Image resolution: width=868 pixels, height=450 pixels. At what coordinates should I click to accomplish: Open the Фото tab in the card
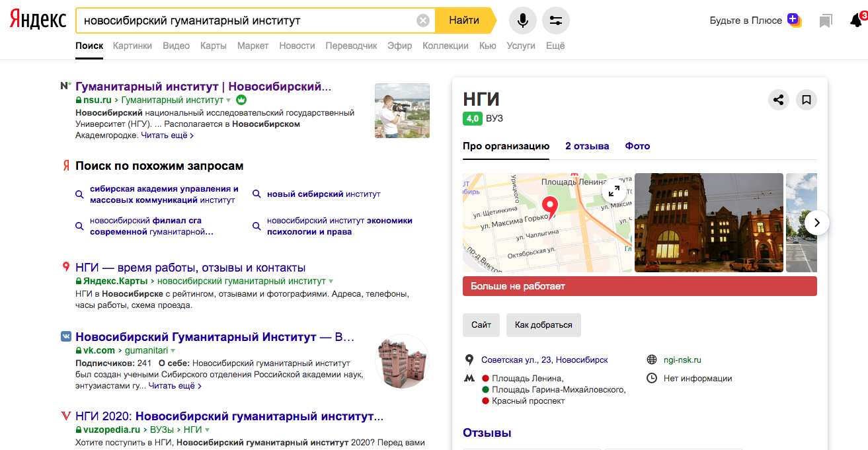tap(637, 146)
